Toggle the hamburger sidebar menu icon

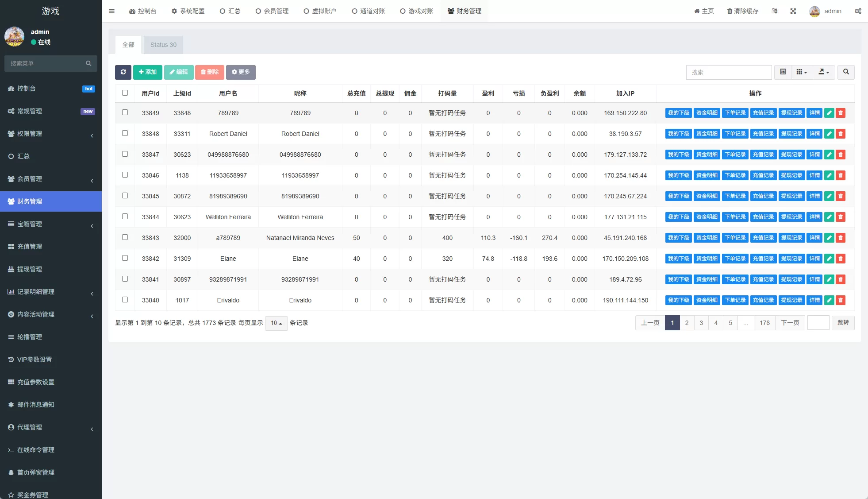click(111, 11)
